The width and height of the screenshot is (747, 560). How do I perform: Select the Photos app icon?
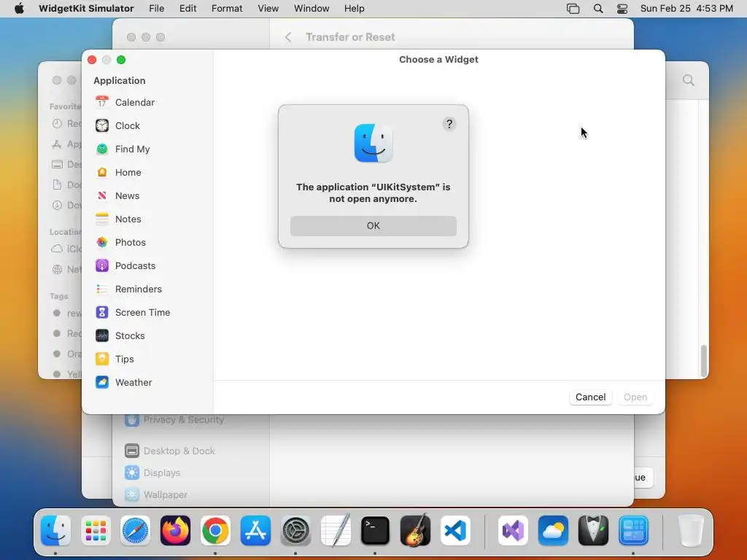(102, 242)
